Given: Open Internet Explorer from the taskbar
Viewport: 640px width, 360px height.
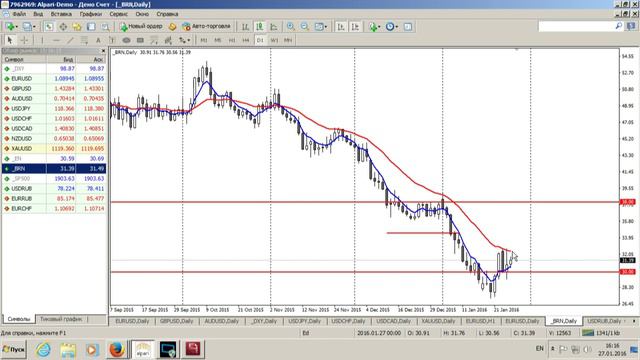Looking at the screenshot, I should (x=43, y=350).
